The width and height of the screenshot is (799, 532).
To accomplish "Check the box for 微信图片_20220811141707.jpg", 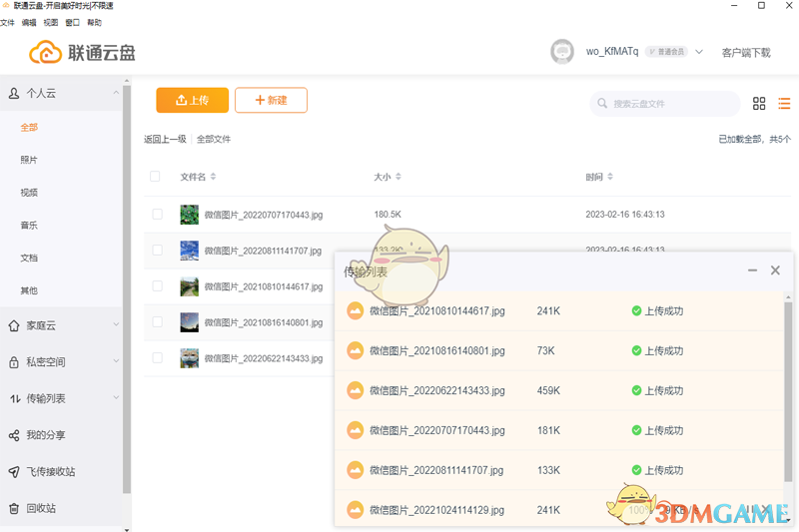I will point(158,250).
